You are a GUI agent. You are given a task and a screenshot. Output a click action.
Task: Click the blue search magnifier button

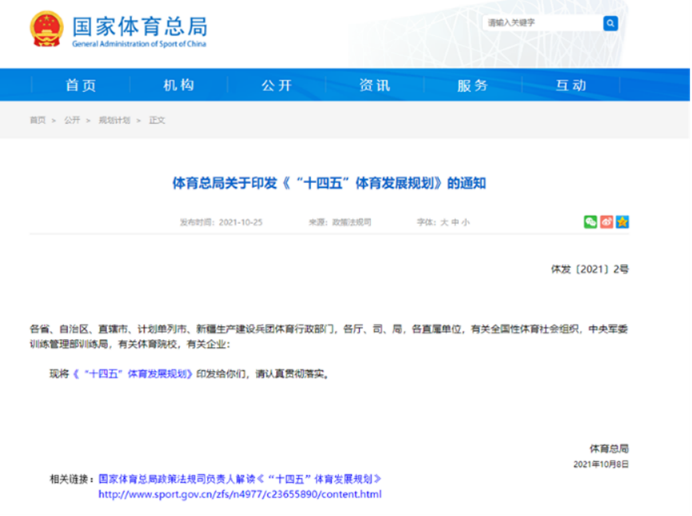(610, 23)
